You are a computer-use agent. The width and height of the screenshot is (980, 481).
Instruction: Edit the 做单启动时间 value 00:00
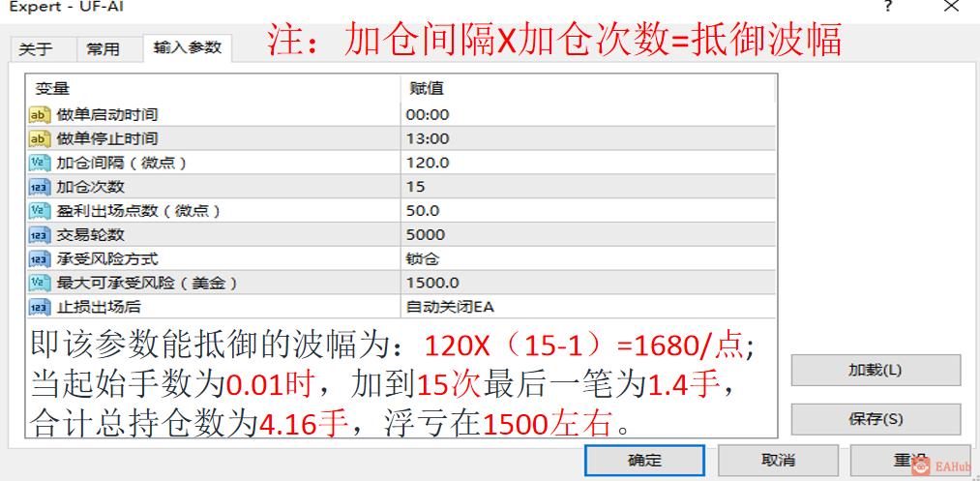[x=587, y=114]
